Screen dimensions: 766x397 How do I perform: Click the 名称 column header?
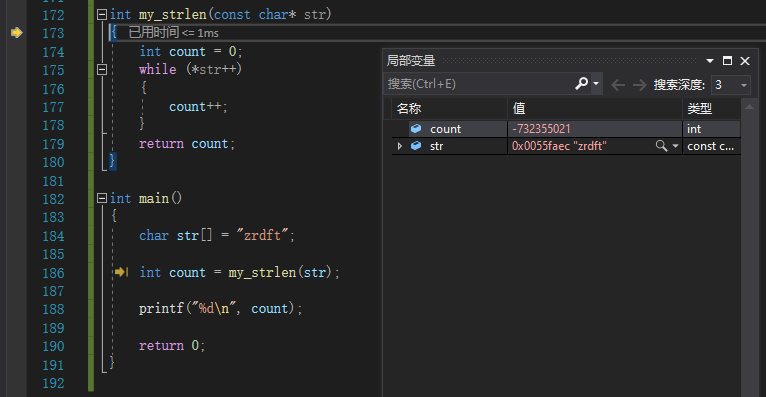[449, 108]
